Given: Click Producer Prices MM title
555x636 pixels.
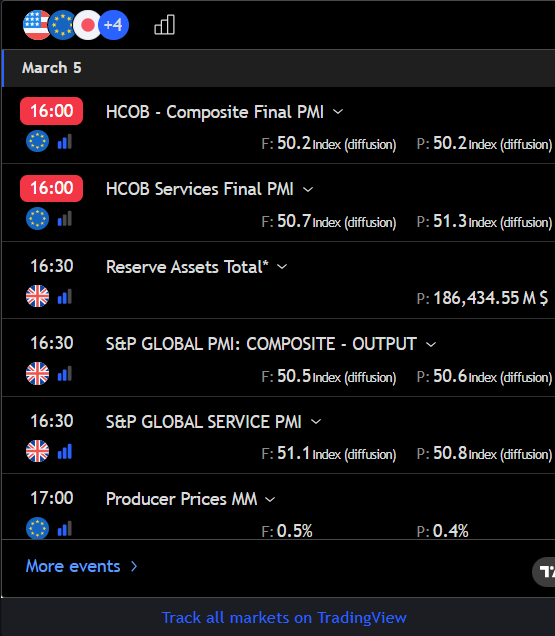Looking at the screenshot, I should coord(181,499).
